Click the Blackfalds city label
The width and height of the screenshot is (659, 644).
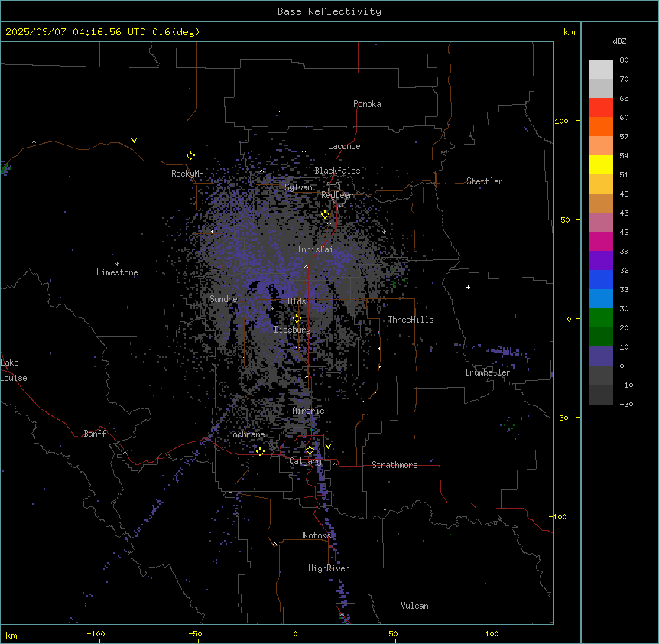click(x=337, y=171)
